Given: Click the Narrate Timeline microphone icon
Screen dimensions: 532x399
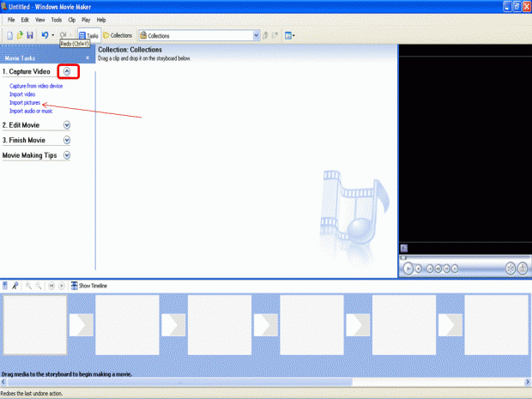Looking at the screenshot, I should point(15,286).
